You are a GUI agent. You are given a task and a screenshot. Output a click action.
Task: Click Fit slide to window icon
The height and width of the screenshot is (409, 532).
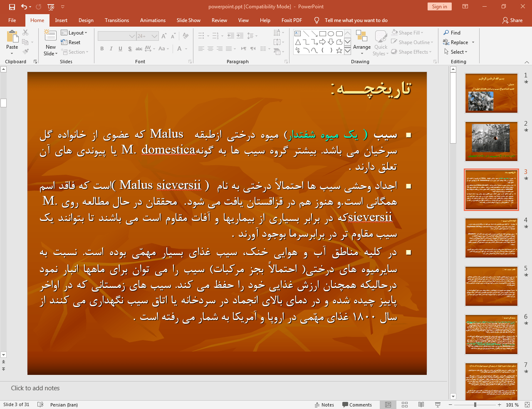point(527,405)
